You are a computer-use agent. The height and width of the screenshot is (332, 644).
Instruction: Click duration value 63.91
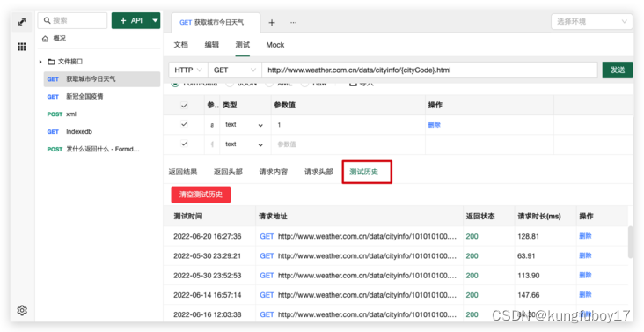pyautogui.click(x=526, y=256)
